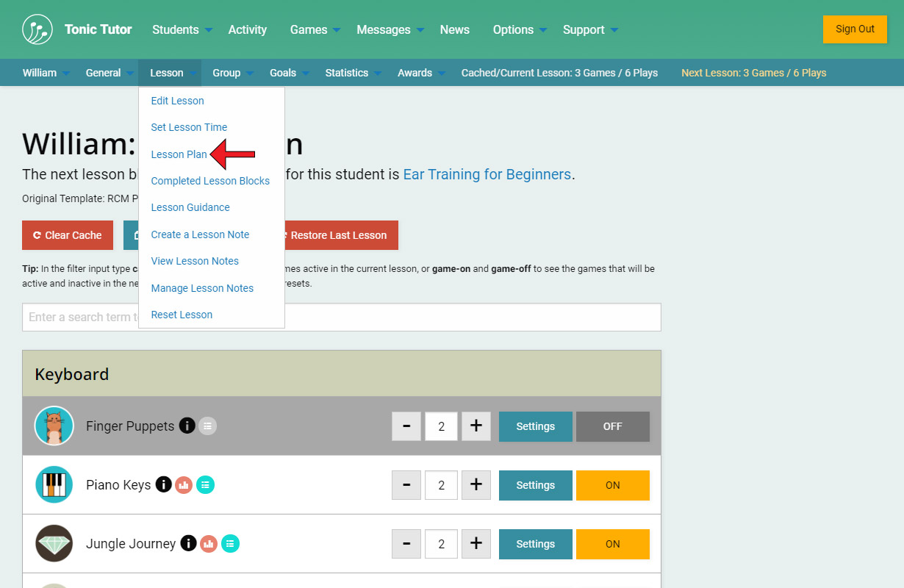The image size is (904, 588).
Task: Increase Piano Keys play count
Action: [476, 485]
